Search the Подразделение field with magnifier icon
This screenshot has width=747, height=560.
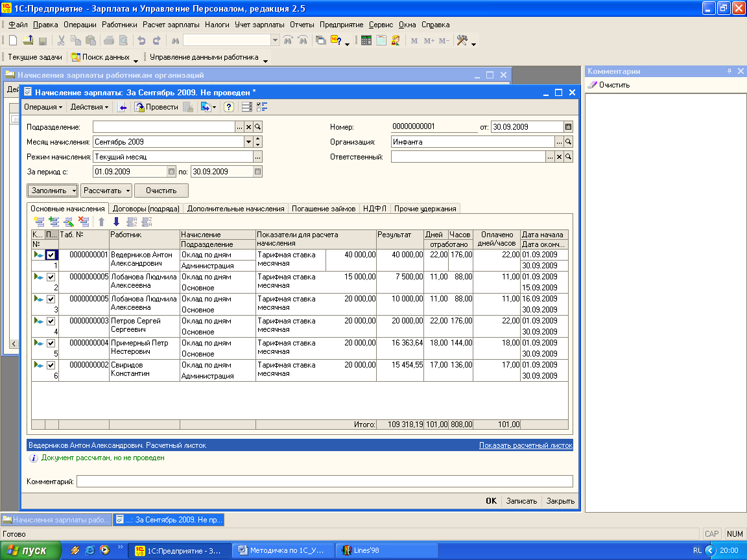[x=257, y=126]
